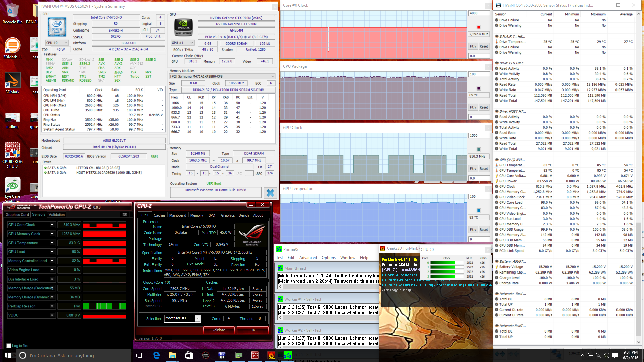Open Recycle Bin desktop icon

tap(12, 14)
